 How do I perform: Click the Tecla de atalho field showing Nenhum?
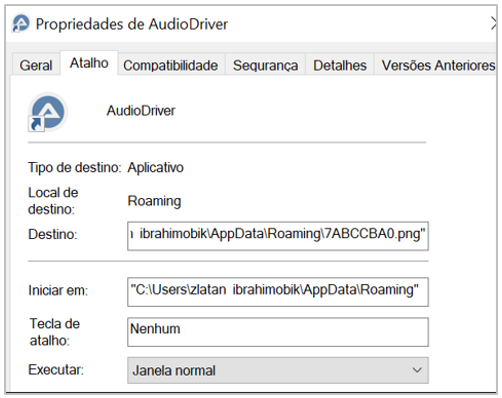point(278,332)
